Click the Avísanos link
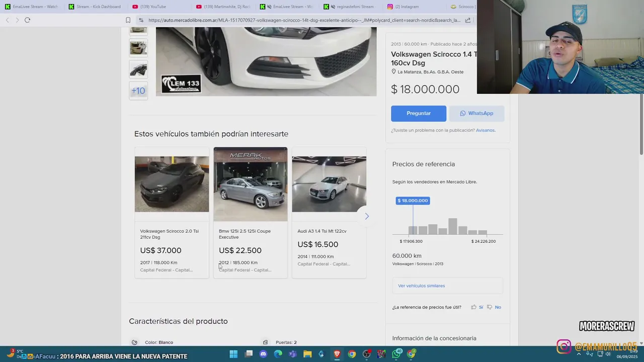The height and width of the screenshot is (362, 644). click(486, 130)
